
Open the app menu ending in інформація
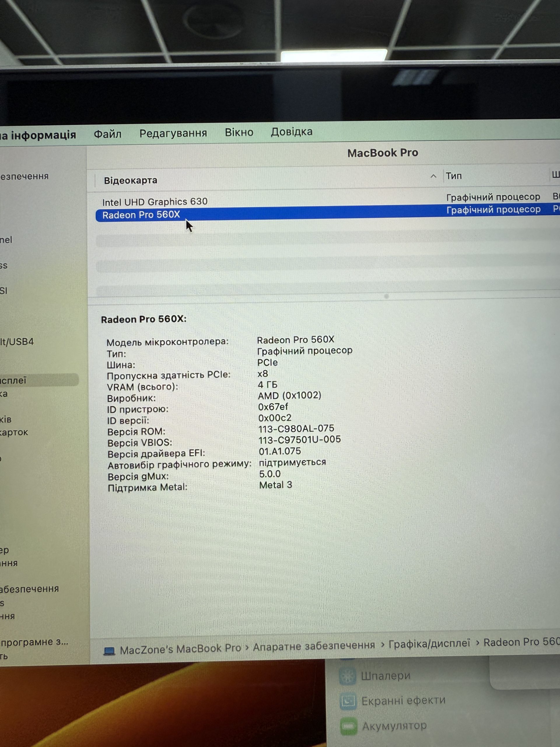38,135
